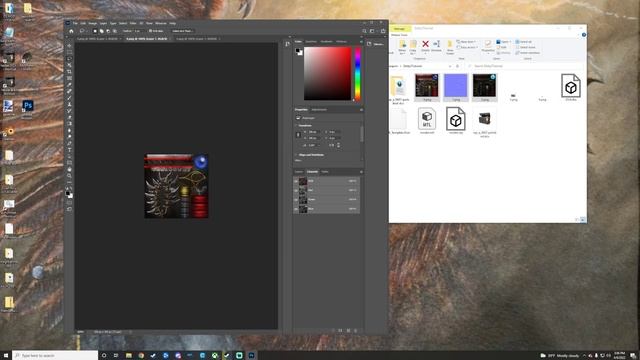Screen dimensions: 640x360
Task: Select the Zoom tool in toolbar
Action: (69, 176)
